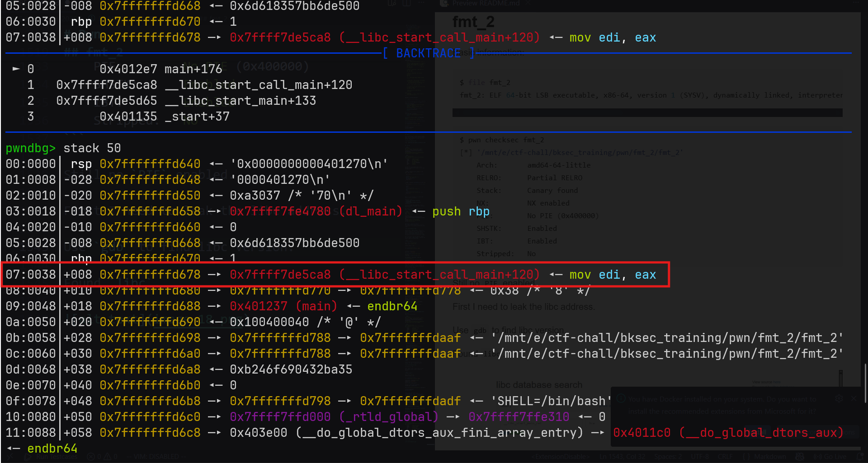The image size is (868, 463).
Task: Dismiss the Docker notification with X
Action: pyautogui.click(x=854, y=398)
